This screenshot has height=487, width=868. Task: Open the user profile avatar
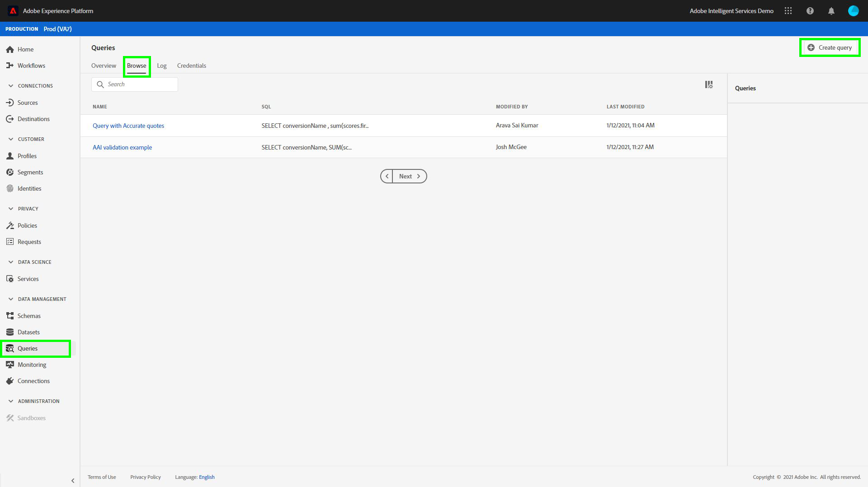pos(853,11)
